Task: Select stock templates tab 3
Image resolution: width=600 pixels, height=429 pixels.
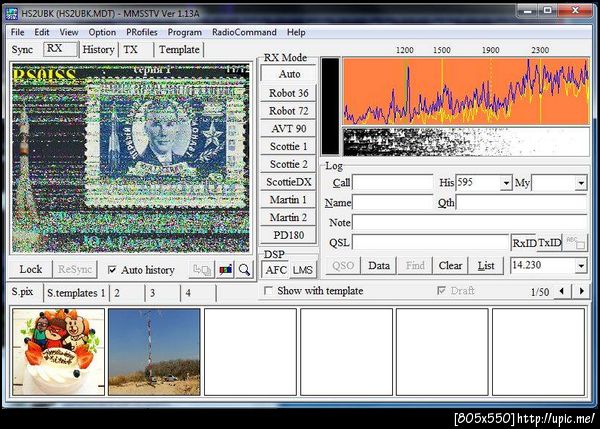Action: point(163,293)
